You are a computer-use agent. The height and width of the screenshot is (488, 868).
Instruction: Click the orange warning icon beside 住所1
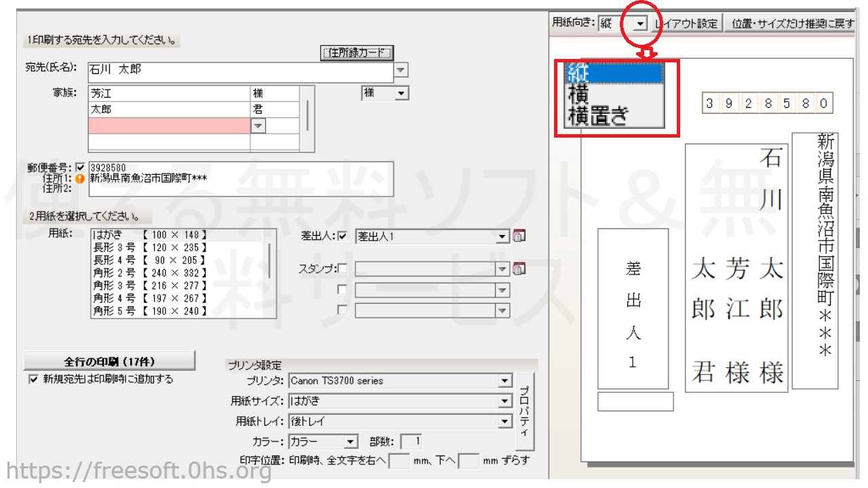[80, 179]
